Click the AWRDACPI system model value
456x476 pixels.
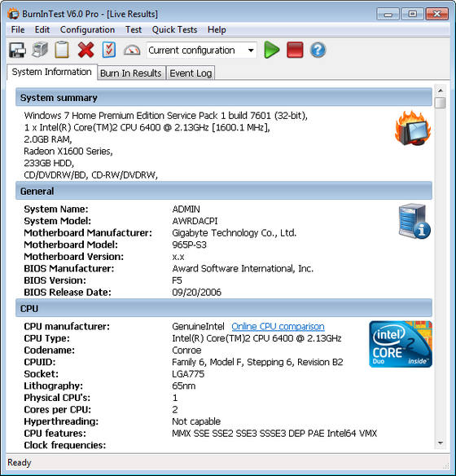[195, 221]
